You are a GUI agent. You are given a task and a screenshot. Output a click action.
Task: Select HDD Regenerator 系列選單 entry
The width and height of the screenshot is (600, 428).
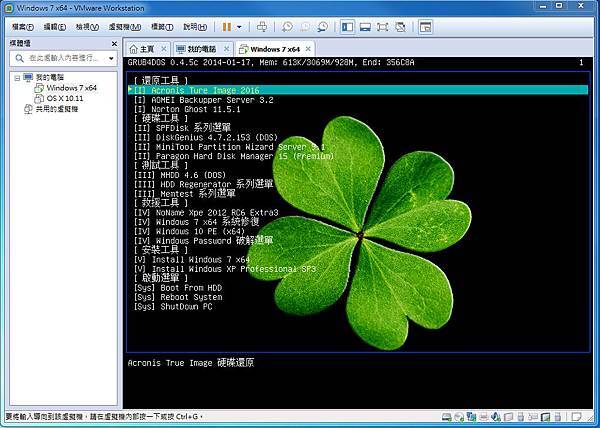204,184
